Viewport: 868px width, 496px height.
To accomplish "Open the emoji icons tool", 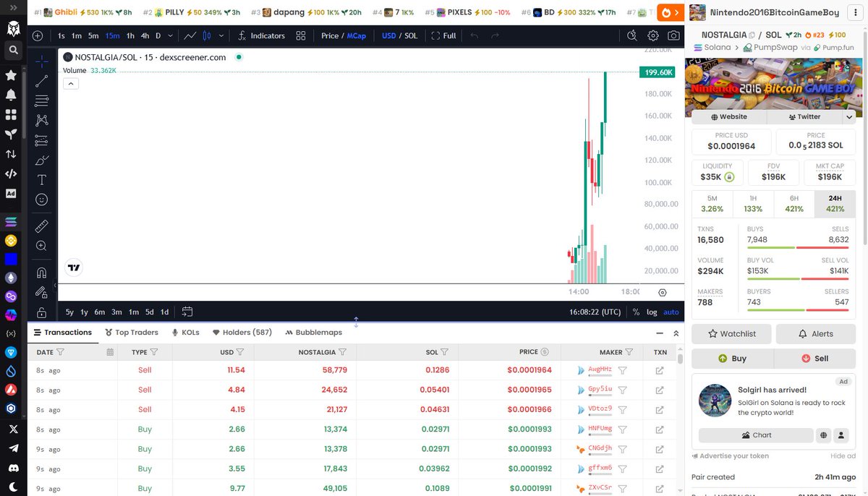I will pos(42,199).
